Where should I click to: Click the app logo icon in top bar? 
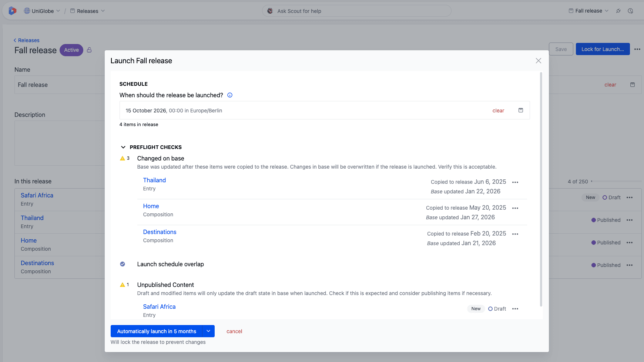tap(12, 11)
